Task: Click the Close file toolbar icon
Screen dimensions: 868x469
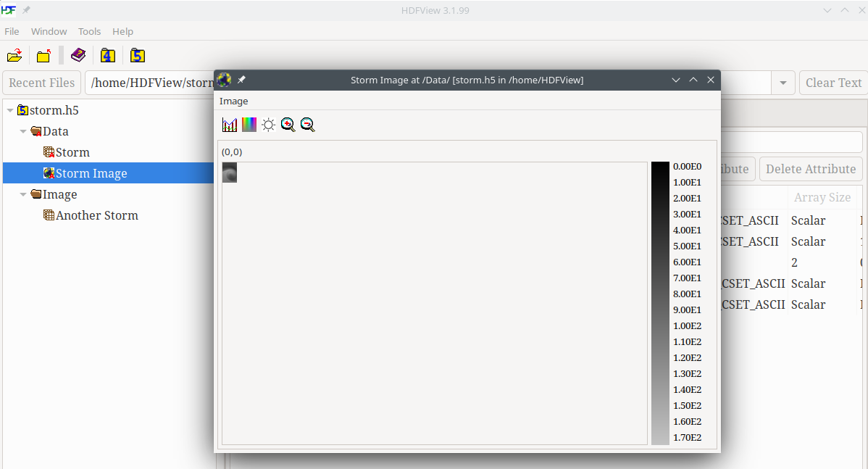Action: [x=43, y=56]
